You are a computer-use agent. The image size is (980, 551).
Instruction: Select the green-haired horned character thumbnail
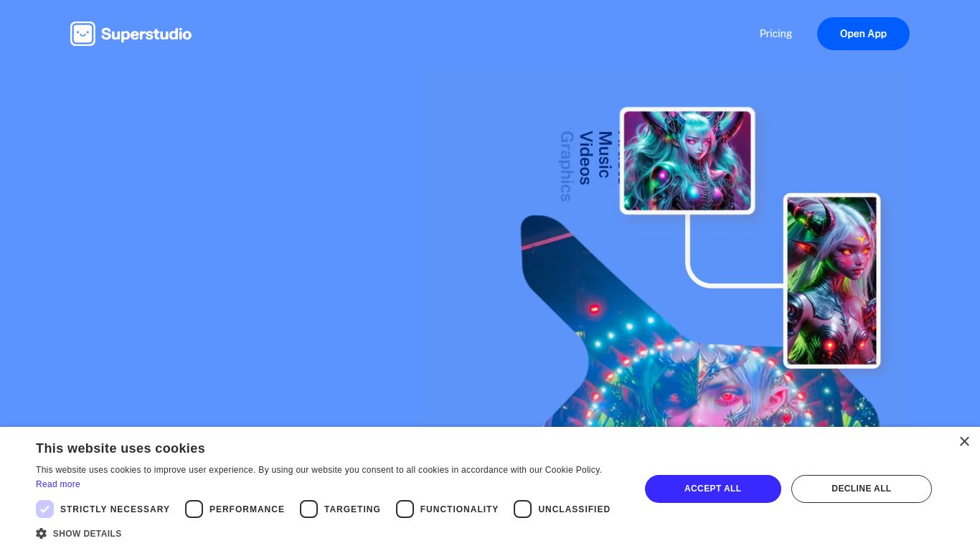(x=831, y=281)
